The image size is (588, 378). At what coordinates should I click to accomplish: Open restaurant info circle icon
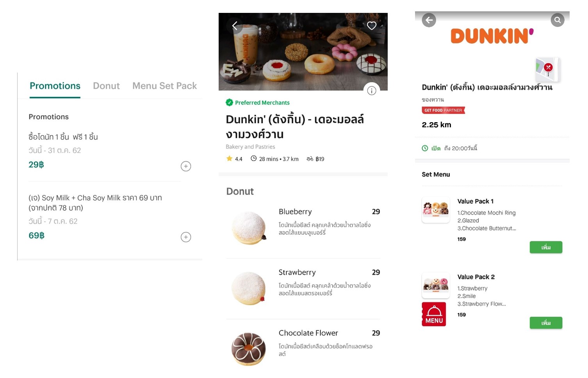372,91
